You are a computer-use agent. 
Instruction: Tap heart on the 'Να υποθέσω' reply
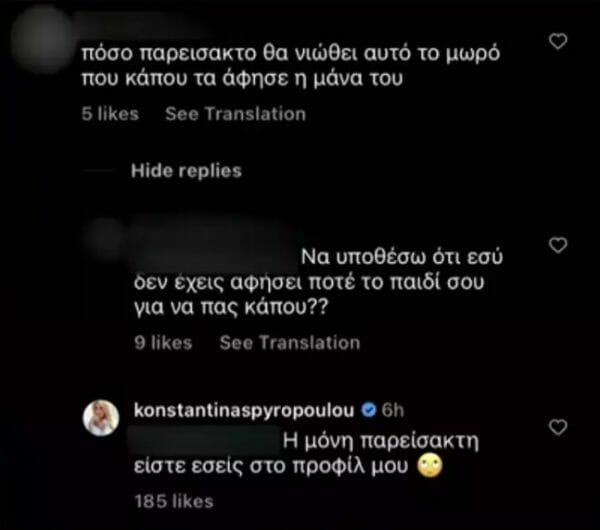coord(559,245)
